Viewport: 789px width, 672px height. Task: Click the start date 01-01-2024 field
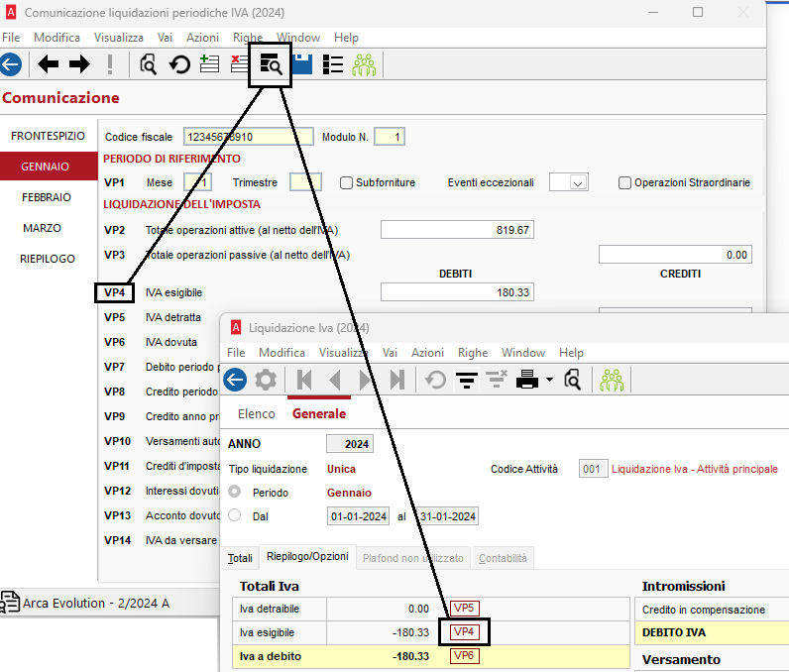358,516
